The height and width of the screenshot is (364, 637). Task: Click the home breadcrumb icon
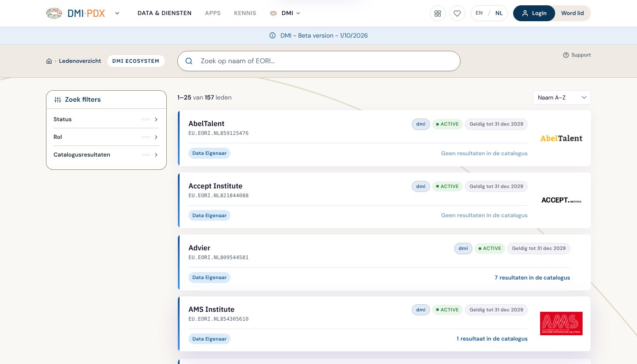pyautogui.click(x=49, y=61)
